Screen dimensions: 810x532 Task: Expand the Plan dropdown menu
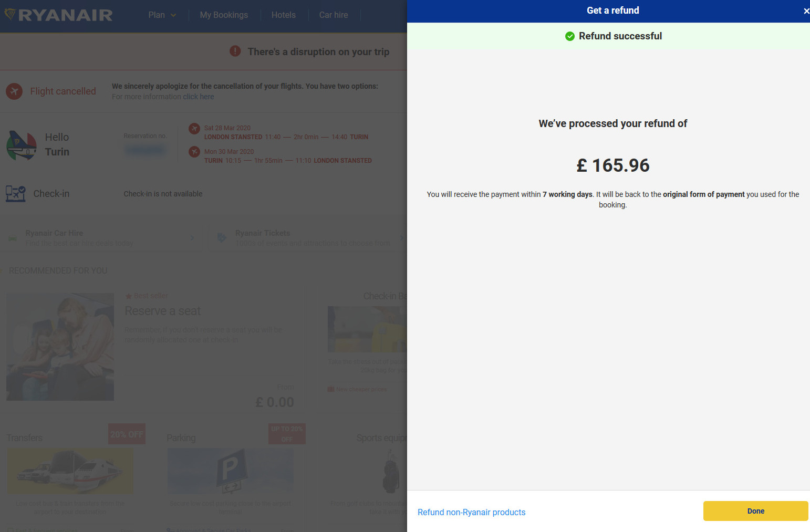tap(162, 15)
